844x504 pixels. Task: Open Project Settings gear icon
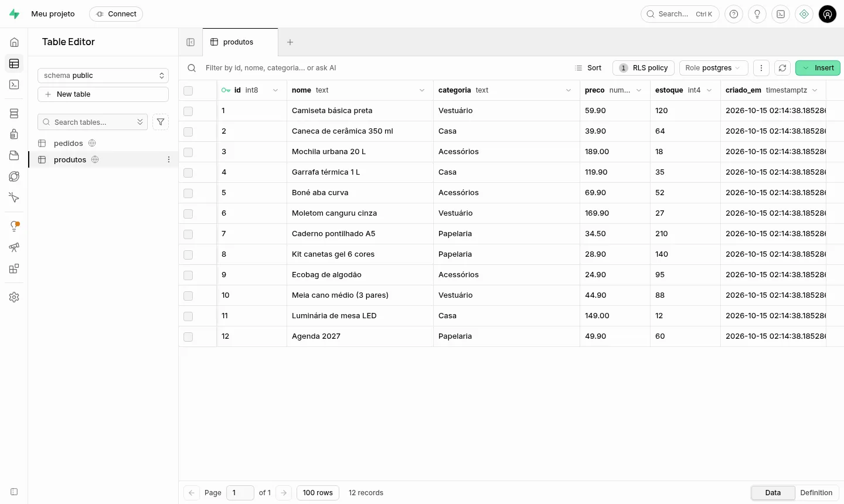(14, 297)
